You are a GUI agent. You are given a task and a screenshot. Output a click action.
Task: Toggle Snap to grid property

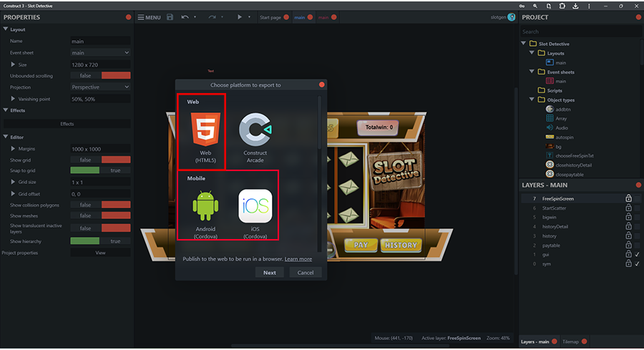[100, 170]
